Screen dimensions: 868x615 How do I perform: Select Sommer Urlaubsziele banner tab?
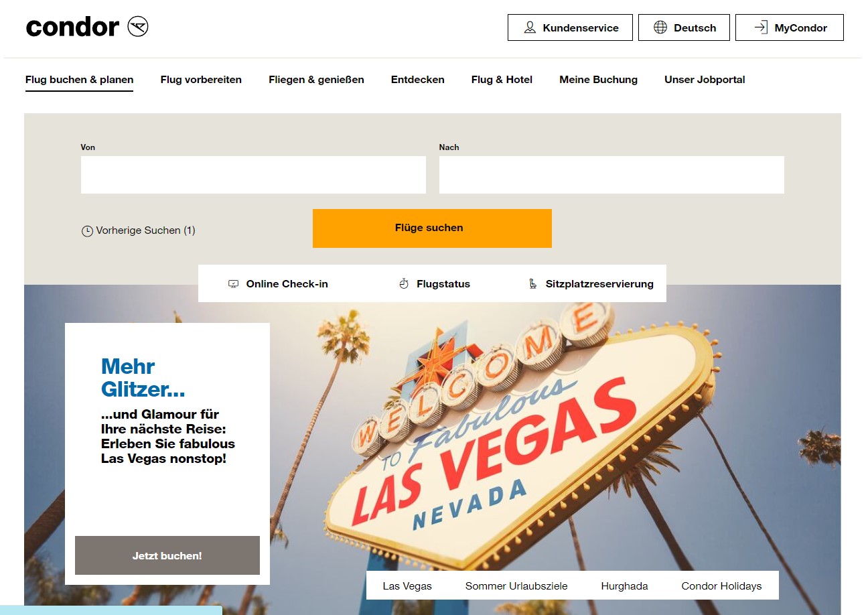coord(516,586)
